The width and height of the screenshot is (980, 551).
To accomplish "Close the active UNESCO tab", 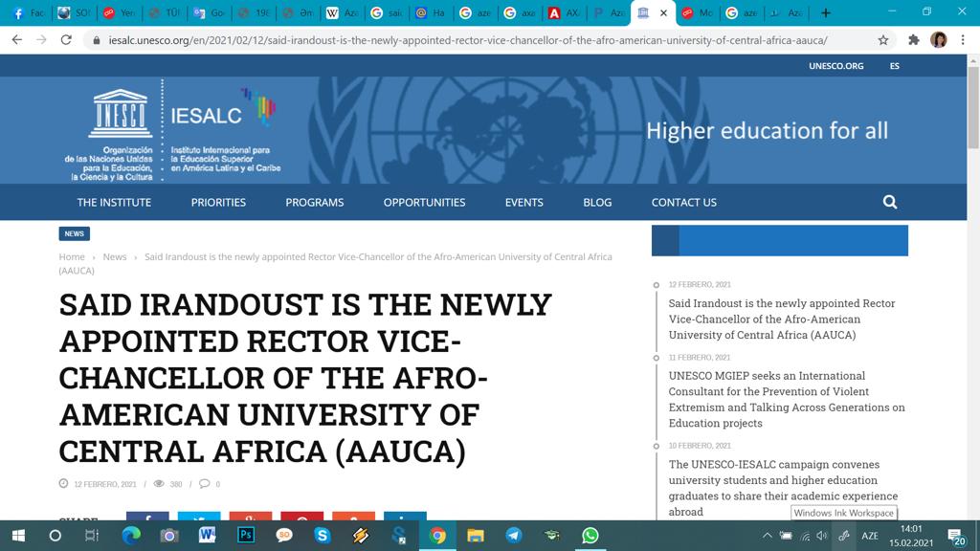I will pyautogui.click(x=664, y=12).
